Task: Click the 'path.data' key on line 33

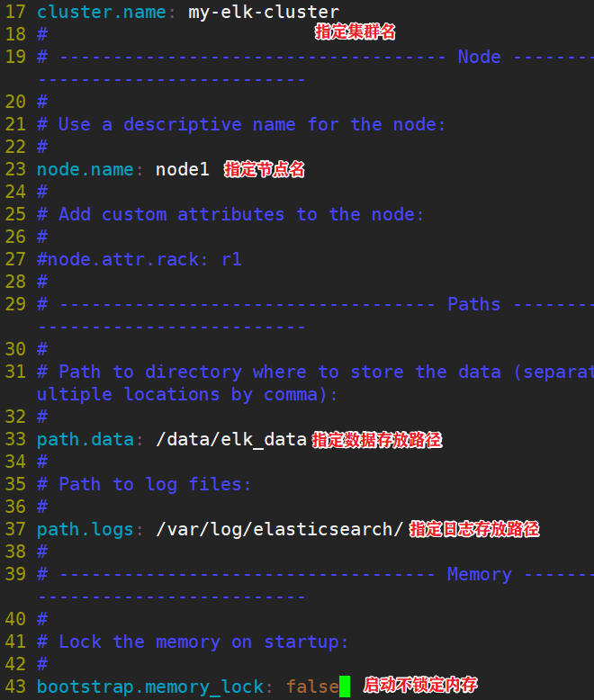Action: [x=85, y=439]
